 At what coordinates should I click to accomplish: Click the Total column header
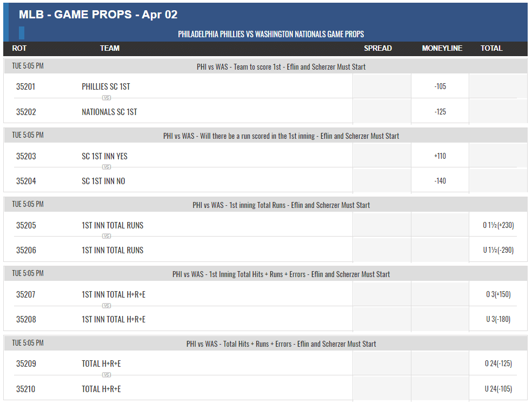(x=491, y=49)
